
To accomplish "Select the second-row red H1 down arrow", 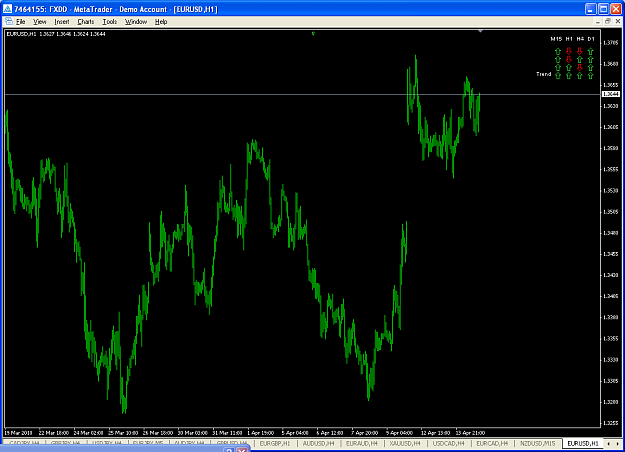I will pos(569,59).
